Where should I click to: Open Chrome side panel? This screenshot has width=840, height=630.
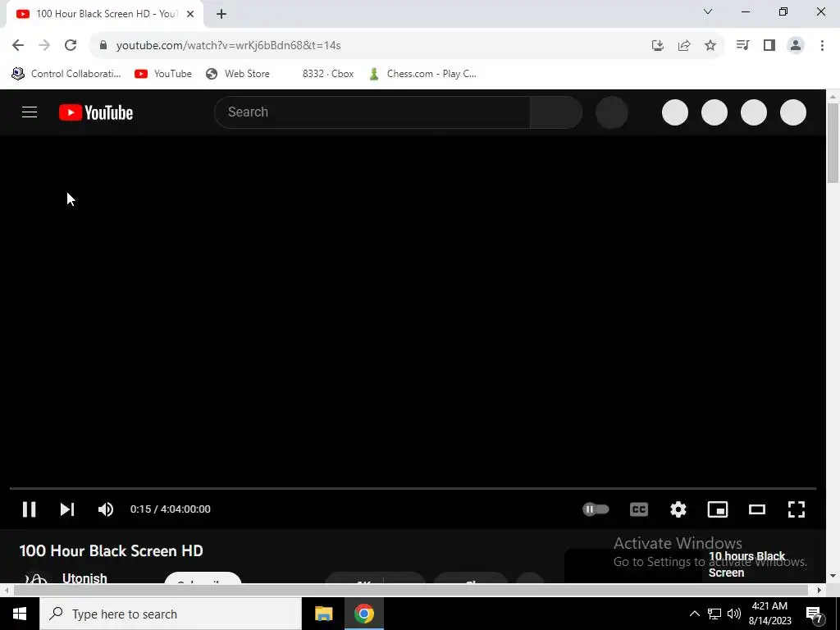click(x=769, y=45)
